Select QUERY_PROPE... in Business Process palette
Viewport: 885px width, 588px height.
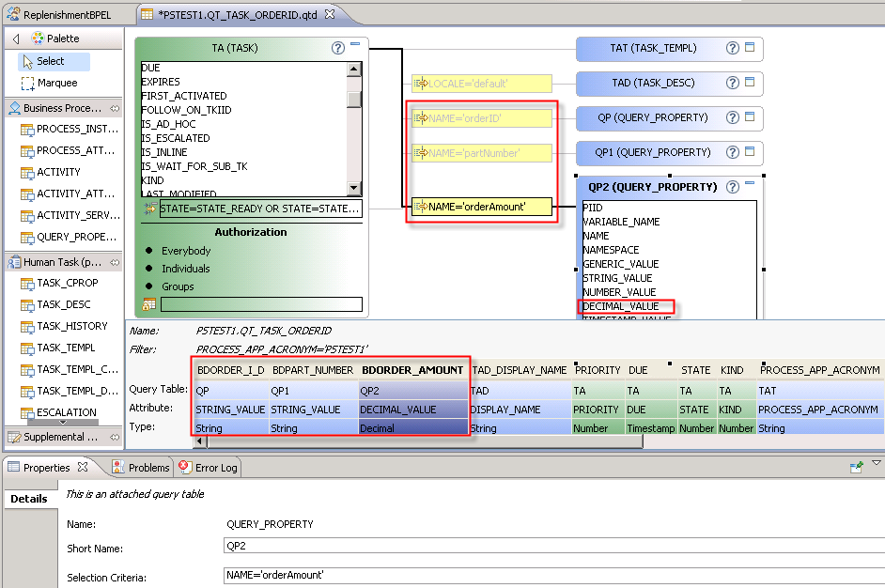click(69, 237)
